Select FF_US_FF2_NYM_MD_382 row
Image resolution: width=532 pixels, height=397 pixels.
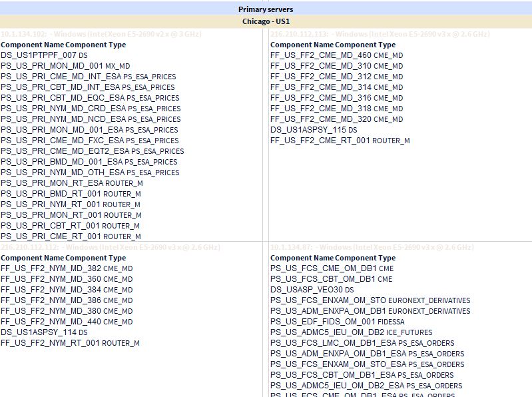tap(67, 268)
